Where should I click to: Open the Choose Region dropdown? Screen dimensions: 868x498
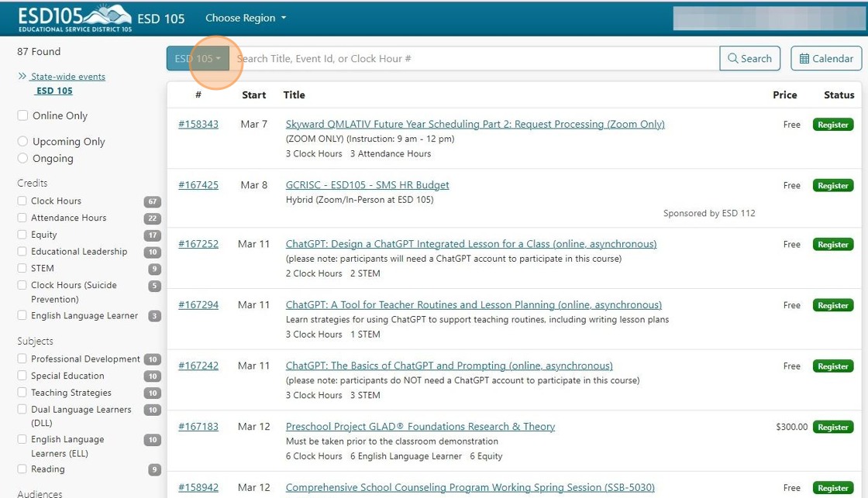[x=246, y=18]
